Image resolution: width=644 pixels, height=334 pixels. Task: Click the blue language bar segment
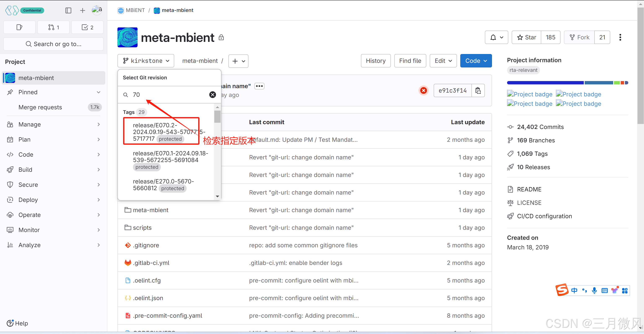coord(545,83)
